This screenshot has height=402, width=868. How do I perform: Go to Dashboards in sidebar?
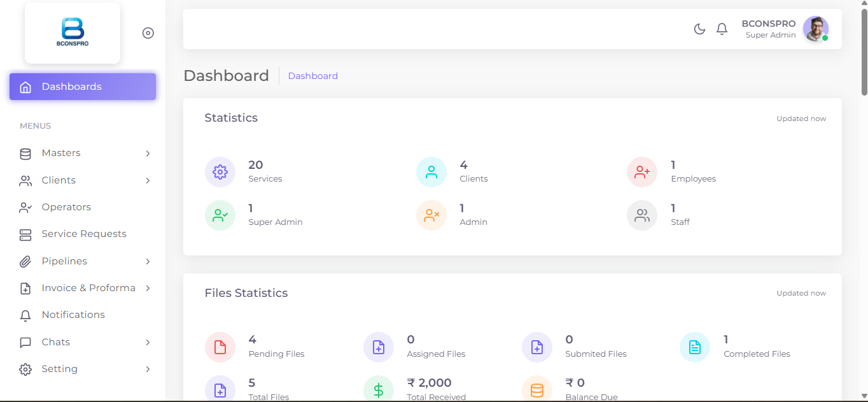click(83, 87)
